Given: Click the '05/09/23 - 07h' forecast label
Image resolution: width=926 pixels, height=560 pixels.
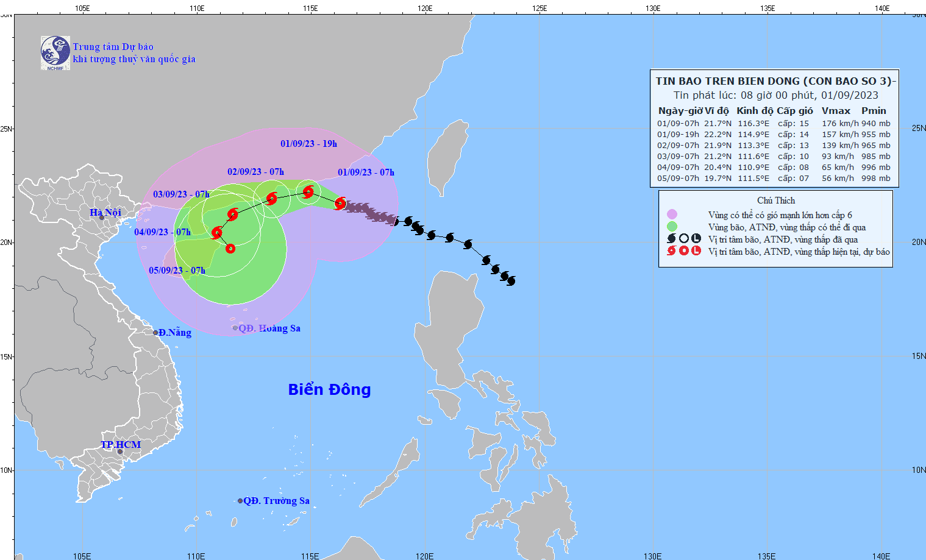Looking at the screenshot, I should click(177, 271).
